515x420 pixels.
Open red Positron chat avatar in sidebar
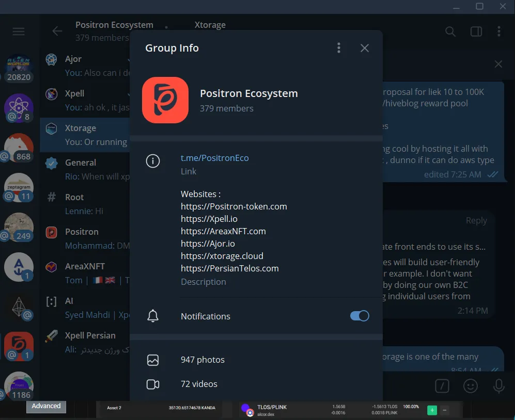click(x=19, y=346)
